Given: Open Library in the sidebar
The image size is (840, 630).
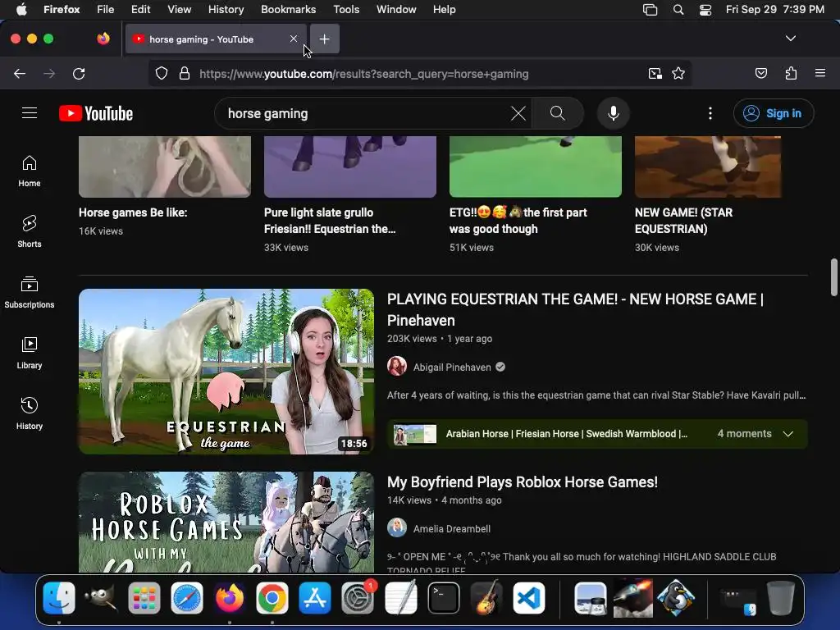Looking at the screenshot, I should pos(30,353).
